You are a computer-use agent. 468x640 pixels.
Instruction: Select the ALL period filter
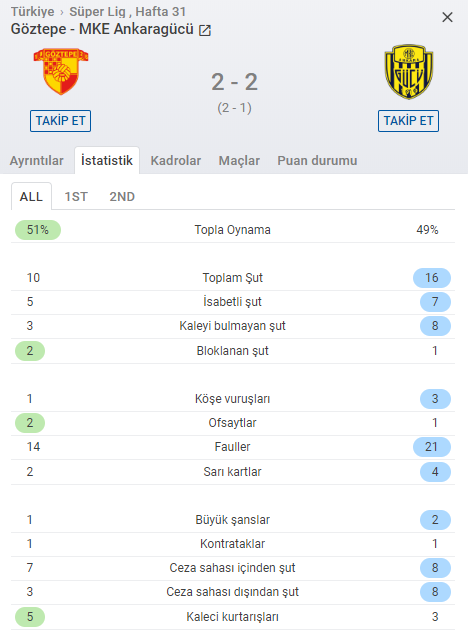point(31,196)
